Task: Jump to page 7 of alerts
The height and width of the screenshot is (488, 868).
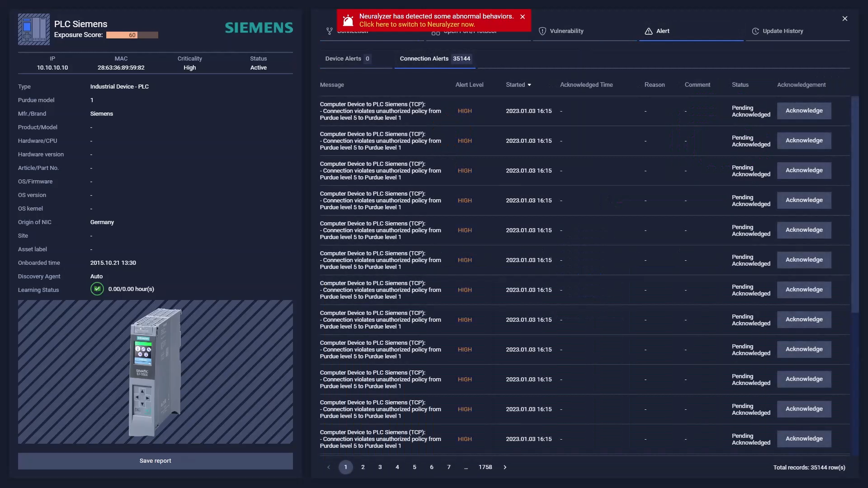Action: pyautogui.click(x=449, y=467)
